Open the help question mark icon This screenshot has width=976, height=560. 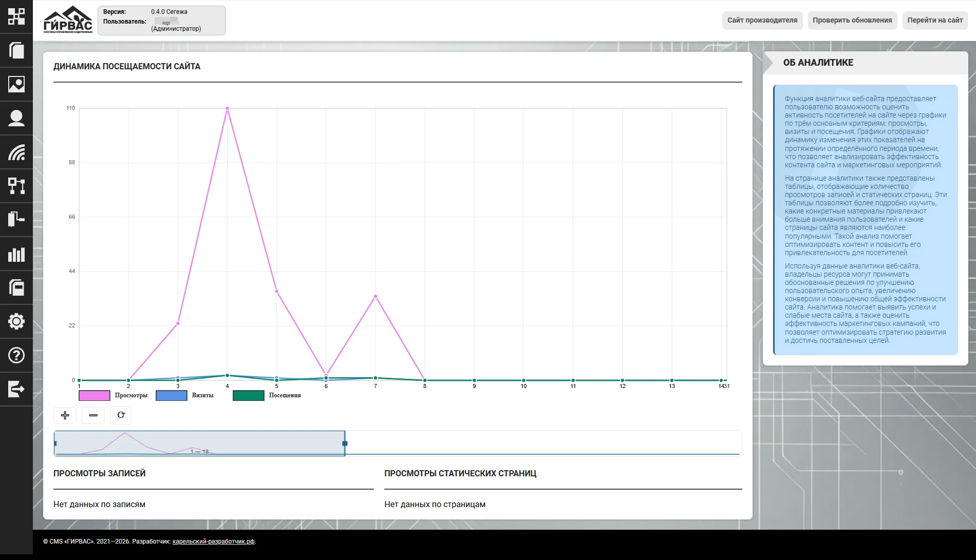coord(16,355)
